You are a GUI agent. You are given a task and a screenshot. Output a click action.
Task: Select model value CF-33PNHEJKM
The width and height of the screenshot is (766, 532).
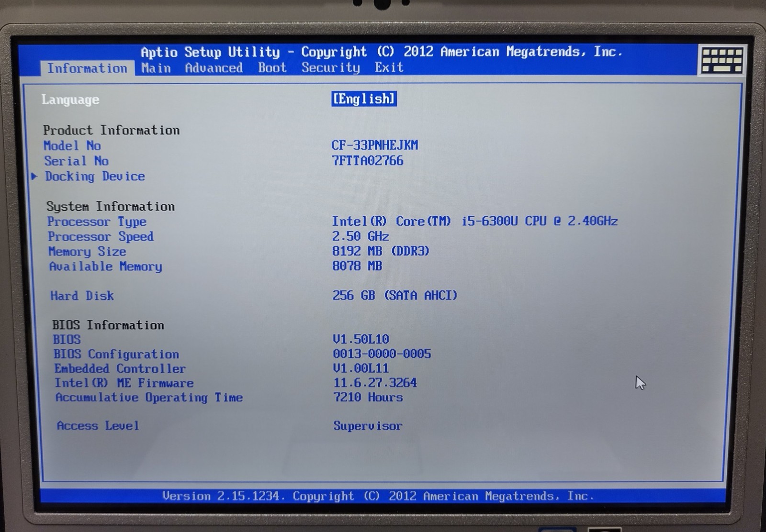point(374,145)
